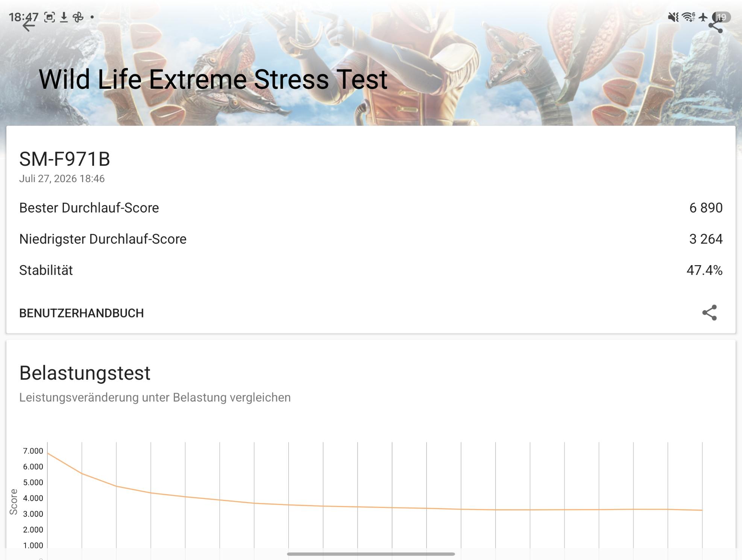Screen dimensions: 742x560
Task: Tap the share icon in the header
Action: tap(715, 26)
